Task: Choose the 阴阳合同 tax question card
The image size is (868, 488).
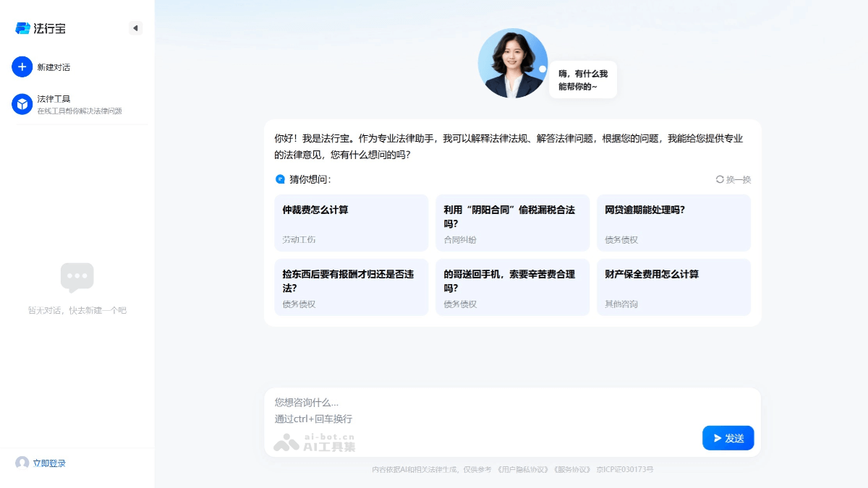Action: click(513, 222)
